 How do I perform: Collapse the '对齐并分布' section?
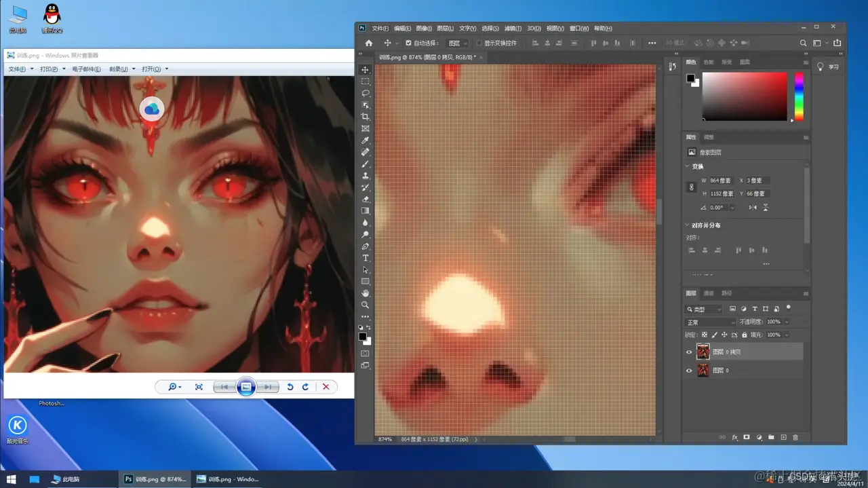coord(687,225)
